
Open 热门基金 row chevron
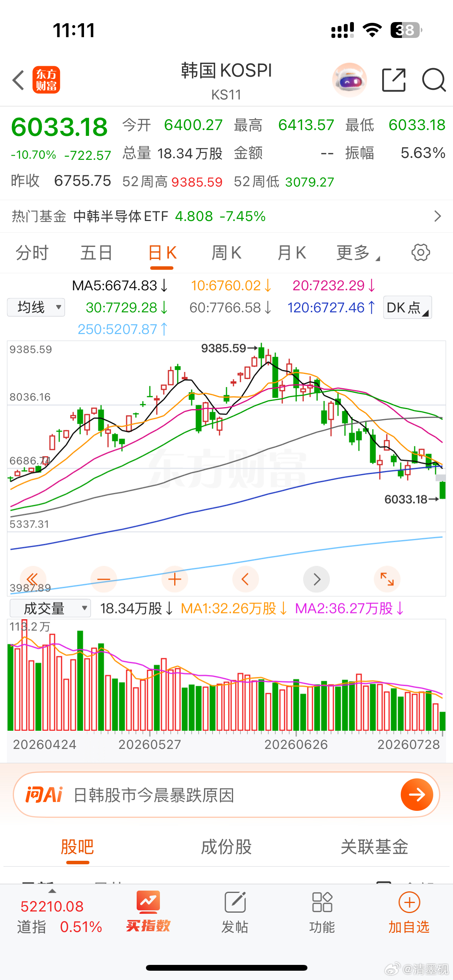coord(438,216)
